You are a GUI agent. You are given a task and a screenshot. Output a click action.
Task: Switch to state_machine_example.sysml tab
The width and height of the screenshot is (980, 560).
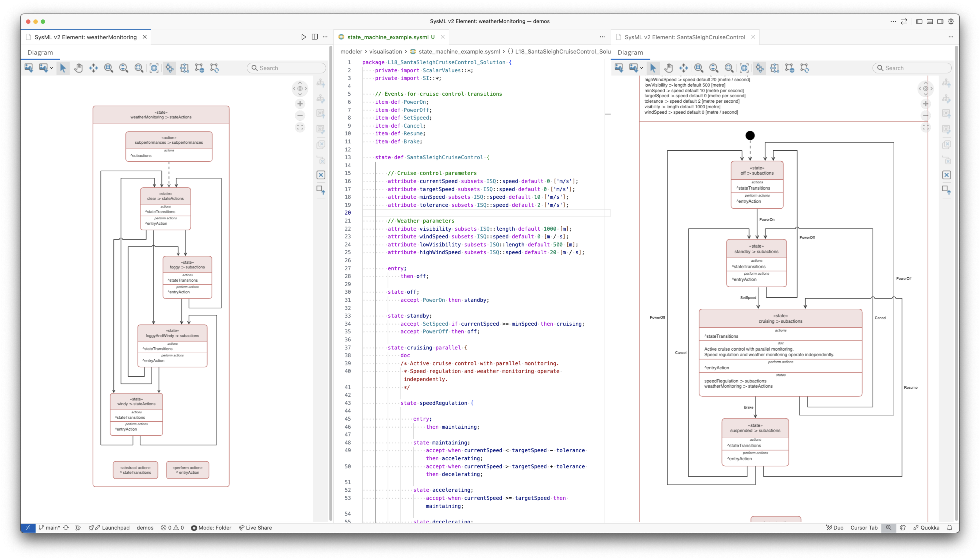coord(387,37)
